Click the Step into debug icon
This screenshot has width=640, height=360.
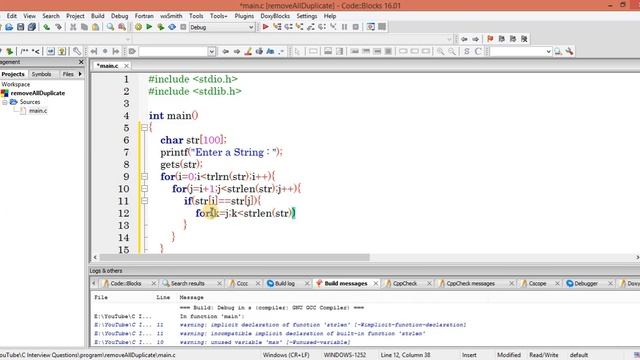click(x=300, y=27)
